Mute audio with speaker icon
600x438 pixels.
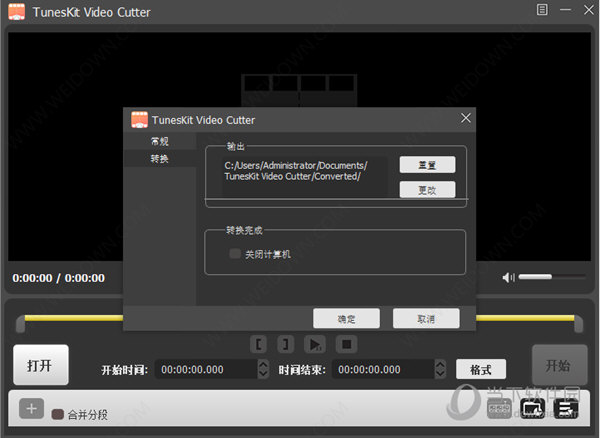pyautogui.click(x=509, y=277)
